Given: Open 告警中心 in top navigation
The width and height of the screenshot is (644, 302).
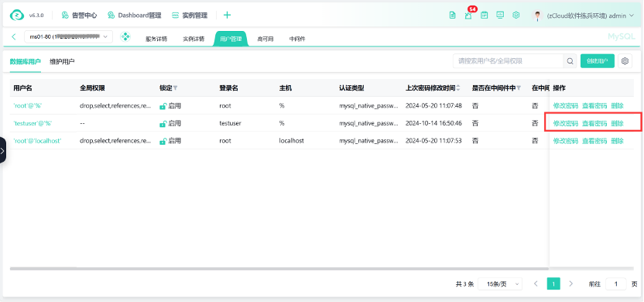Looking at the screenshot, I should click(79, 15).
